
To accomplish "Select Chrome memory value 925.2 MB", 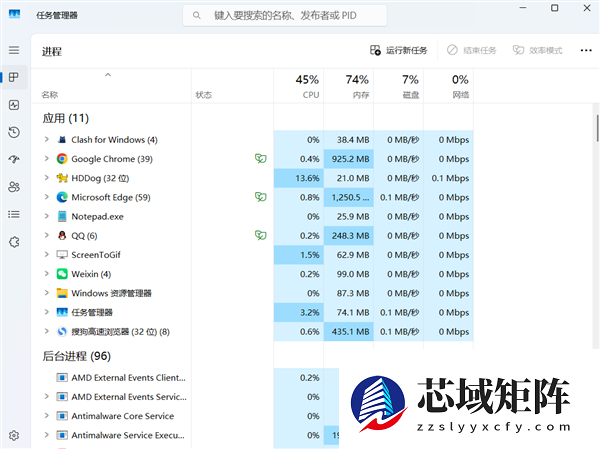I will click(x=349, y=159).
